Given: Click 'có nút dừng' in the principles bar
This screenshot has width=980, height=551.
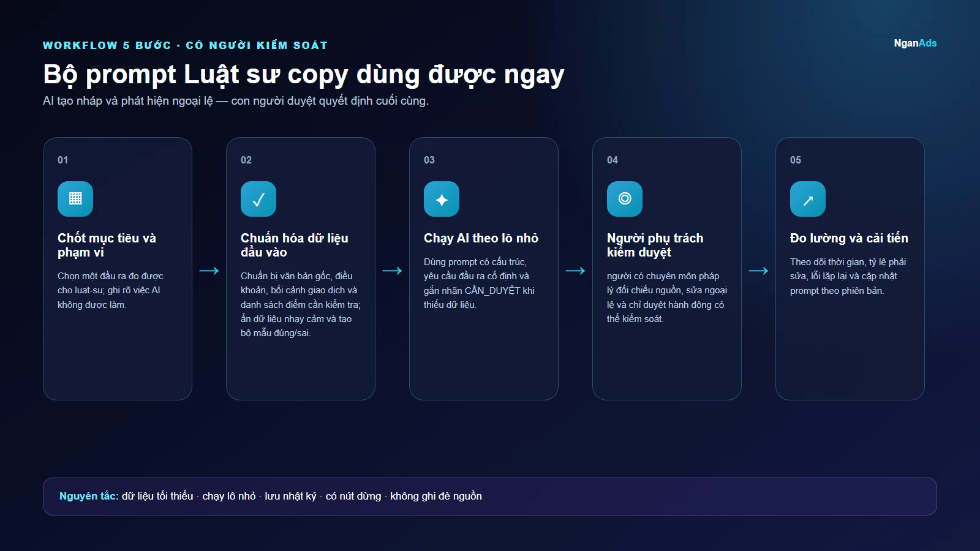Looking at the screenshot, I should [353, 496].
